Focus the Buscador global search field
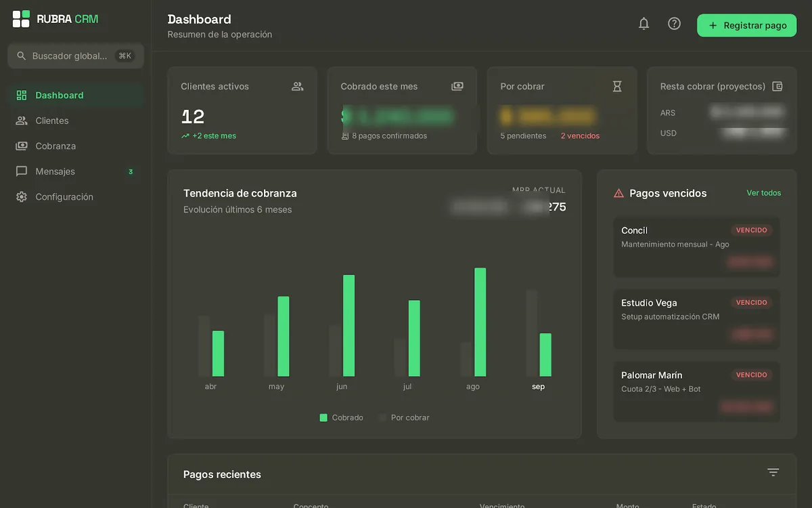 pyautogui.click(x=76, y=56)
